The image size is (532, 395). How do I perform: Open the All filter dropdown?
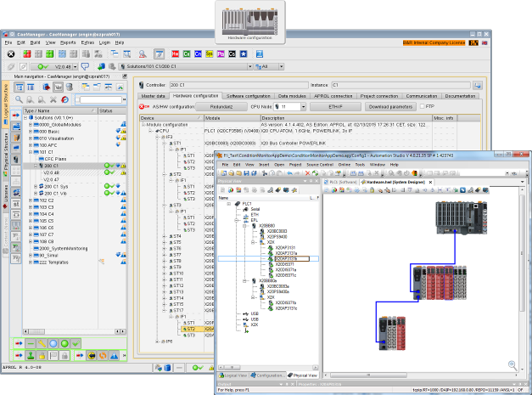pos(281,66)
